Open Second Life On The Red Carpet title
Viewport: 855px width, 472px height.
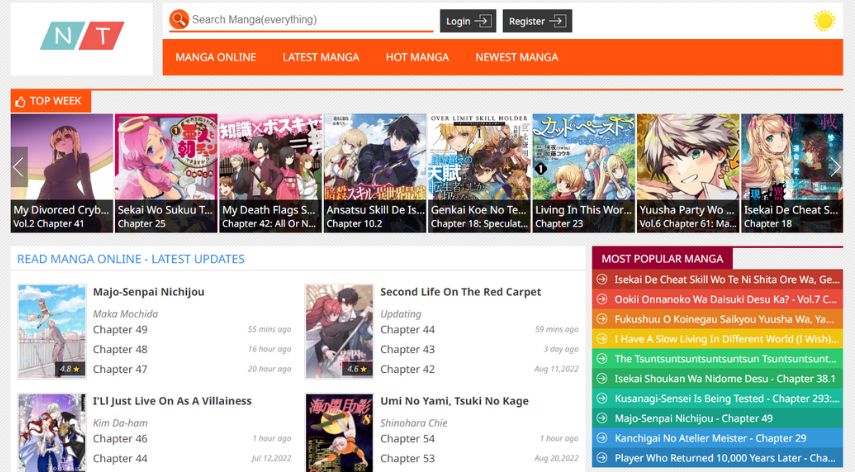[461, 292]
